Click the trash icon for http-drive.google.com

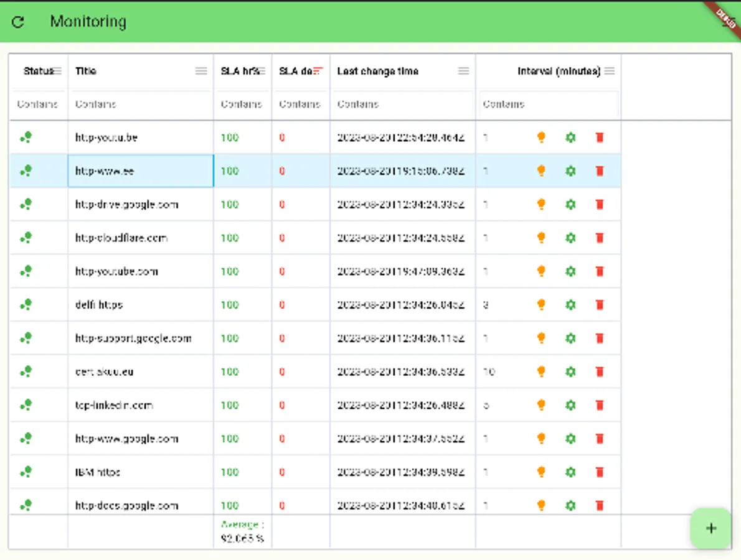pyautogui.click(x=600, y=204)
